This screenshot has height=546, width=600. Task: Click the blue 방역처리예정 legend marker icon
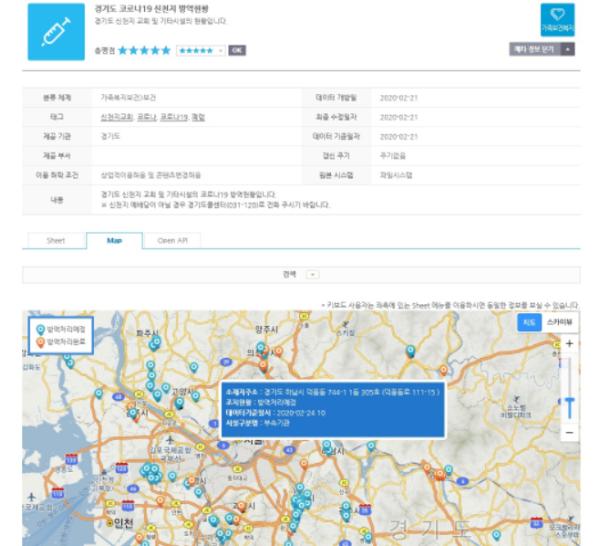click(x=38, y=327)
